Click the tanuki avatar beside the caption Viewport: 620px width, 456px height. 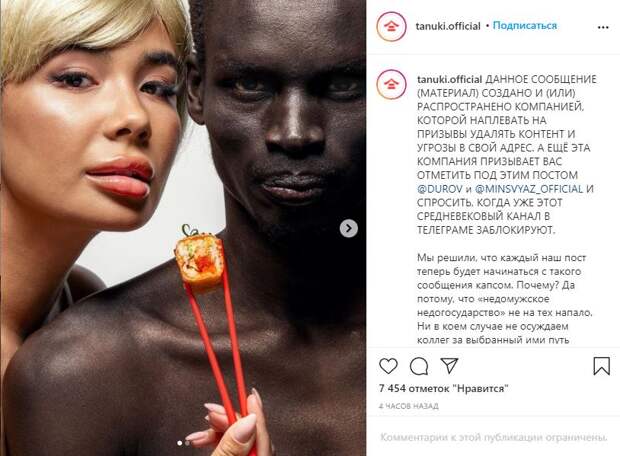(391, 84)
